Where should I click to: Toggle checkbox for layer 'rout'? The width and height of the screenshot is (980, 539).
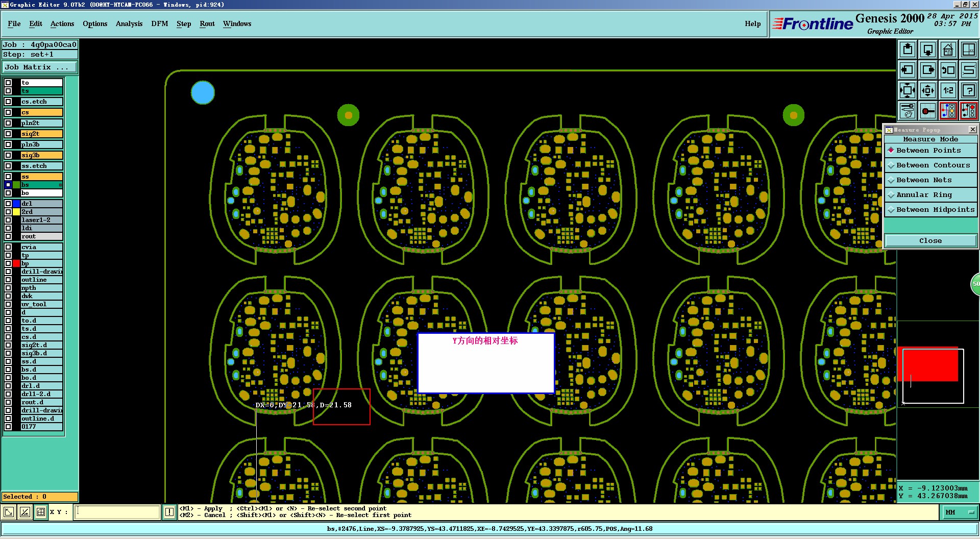[8, 236]
